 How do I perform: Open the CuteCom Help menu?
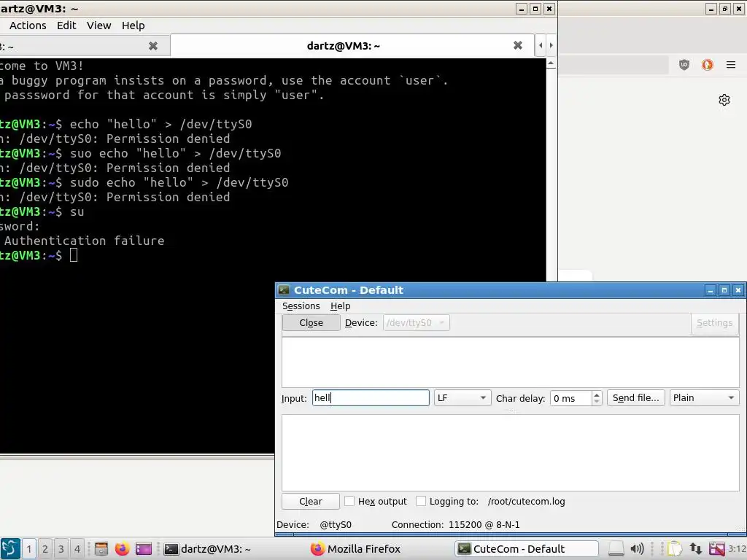point(340,306)
